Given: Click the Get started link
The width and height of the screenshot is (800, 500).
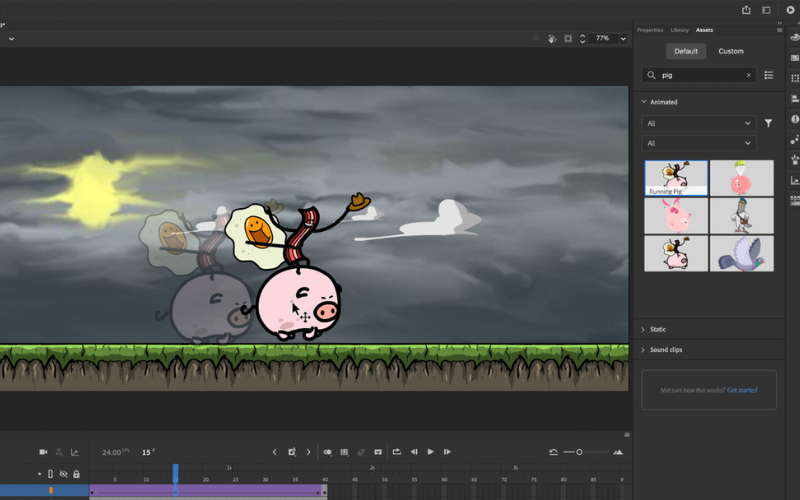Looking at the screenshot, I should point(742,390).
